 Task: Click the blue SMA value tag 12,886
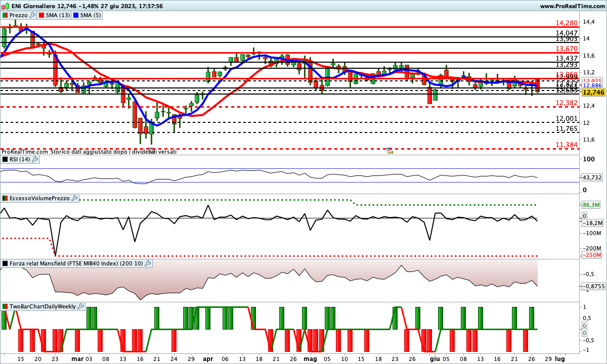click(592, 86)
